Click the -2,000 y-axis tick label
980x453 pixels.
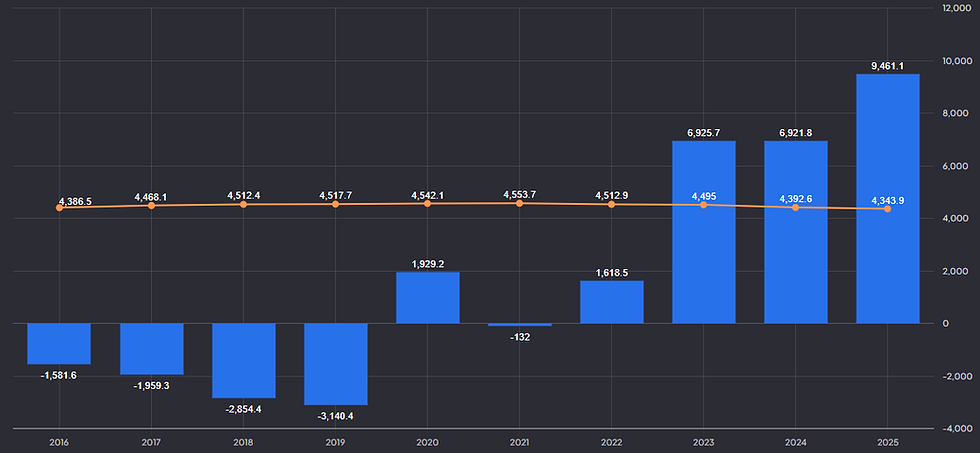(x=956, y=376)
